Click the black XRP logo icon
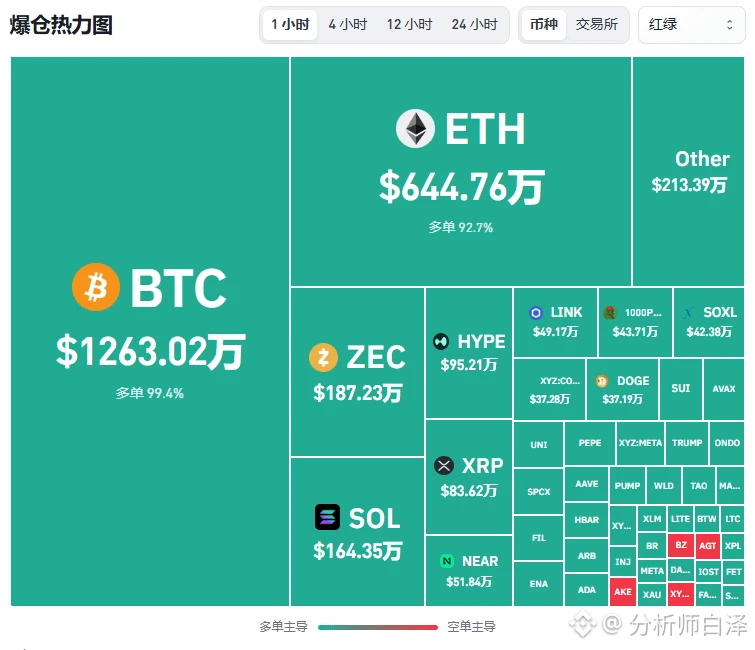Viewport: 755px width, 650px height. (x=444, y=465)
